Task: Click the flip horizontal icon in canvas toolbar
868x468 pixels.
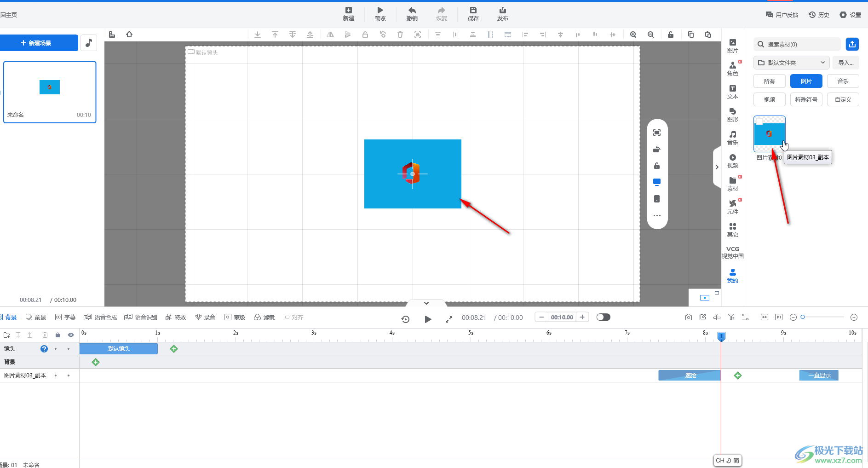Action: click(x=330, y=35)
